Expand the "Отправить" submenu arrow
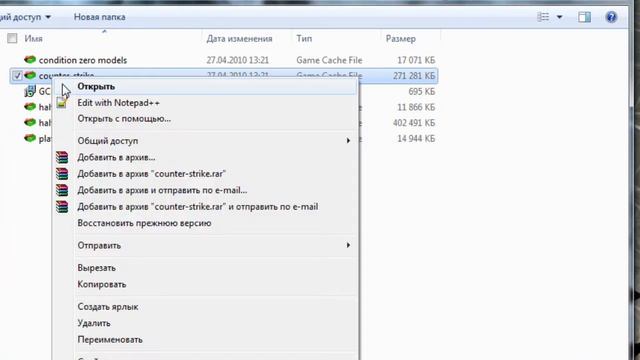Image resolution: width=640 pixels, height=360 pixels. click(348, 245)
